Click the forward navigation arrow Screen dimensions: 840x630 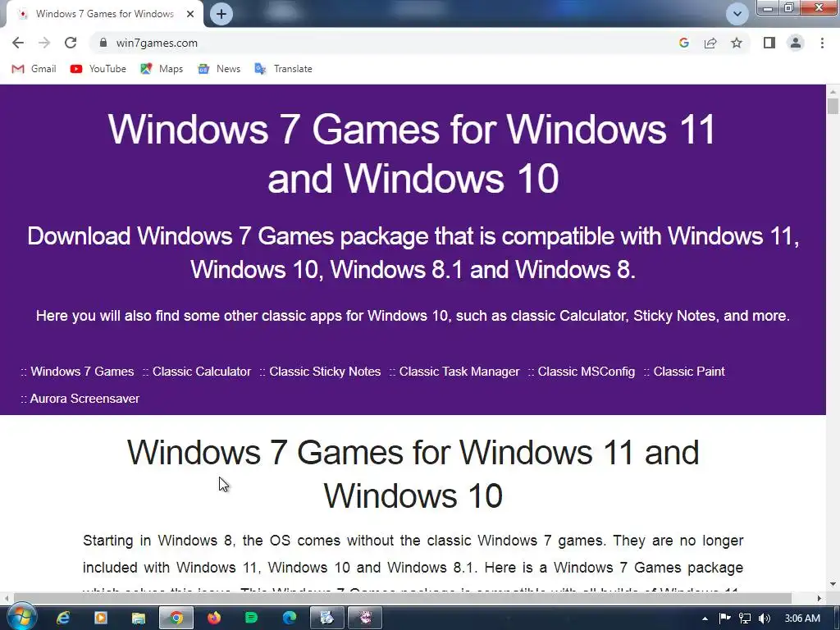[x=44, y=43]
